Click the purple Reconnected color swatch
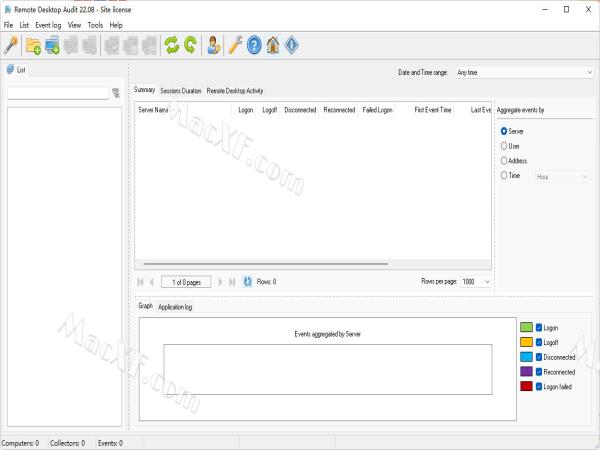Screen dimensions: 600x450 [x=526, y=371]
